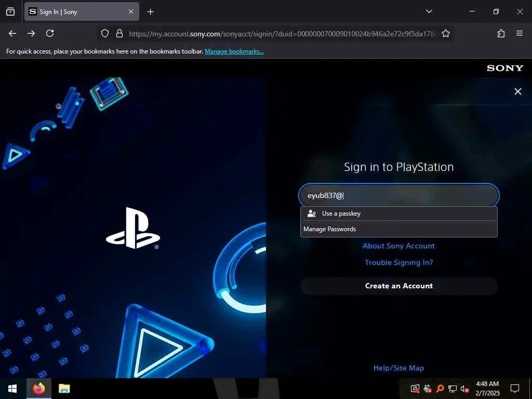The width and height of the screenshot is (532, 399).
Task: Open a new tab with plus button
Action: tap(150, 12)
